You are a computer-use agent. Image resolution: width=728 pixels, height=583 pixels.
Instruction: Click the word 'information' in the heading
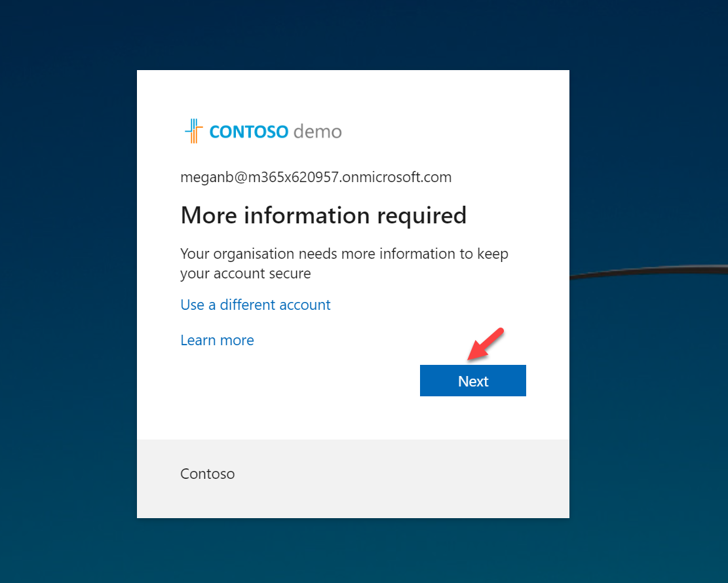[x=307, y=216]
